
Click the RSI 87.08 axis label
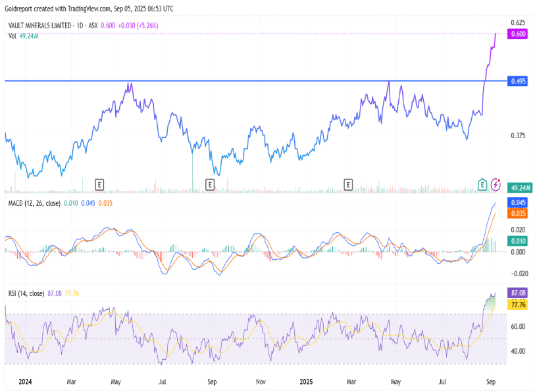518,291
